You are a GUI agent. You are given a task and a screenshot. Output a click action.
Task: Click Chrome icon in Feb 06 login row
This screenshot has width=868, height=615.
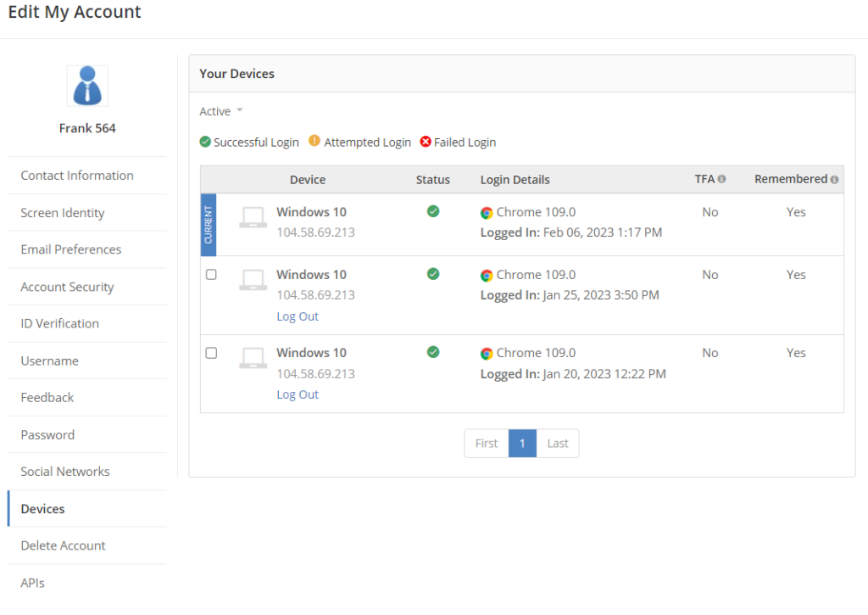point(487,213)
